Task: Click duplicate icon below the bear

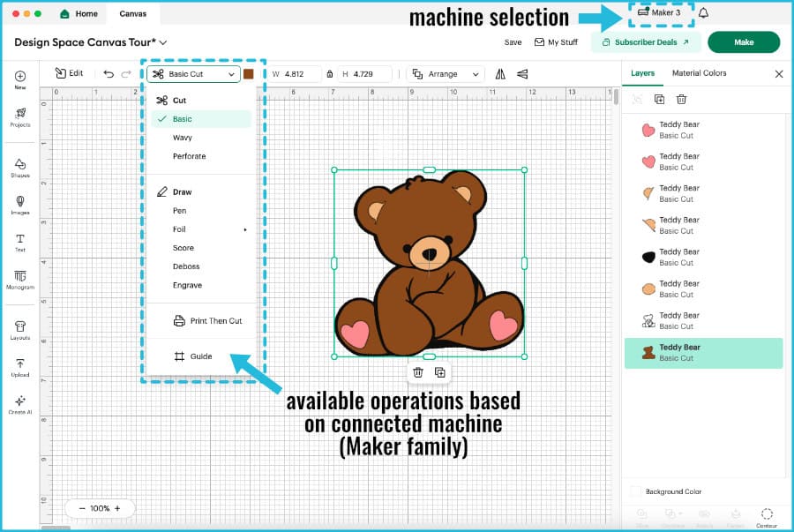Action: (x=440, y=372)
